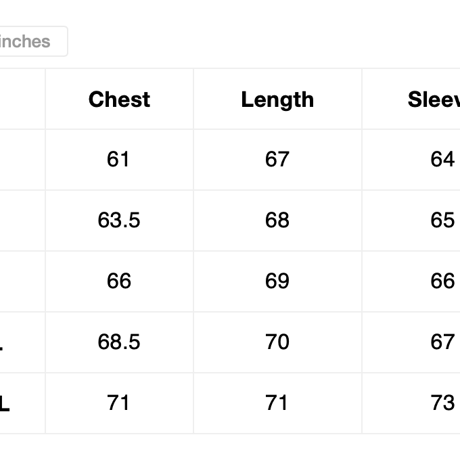The height and width of the screenshot is (460, 460).
Task: Select sleeve value 64 cell
Action: coord(411,160)
